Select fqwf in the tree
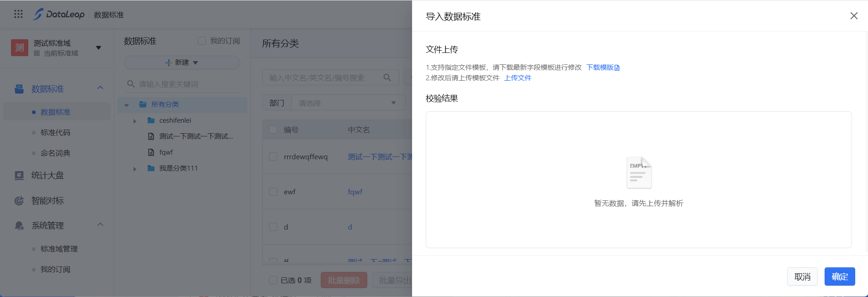This screenshot has width=868, height=297. pyautogui.click(x=166, y=152)
